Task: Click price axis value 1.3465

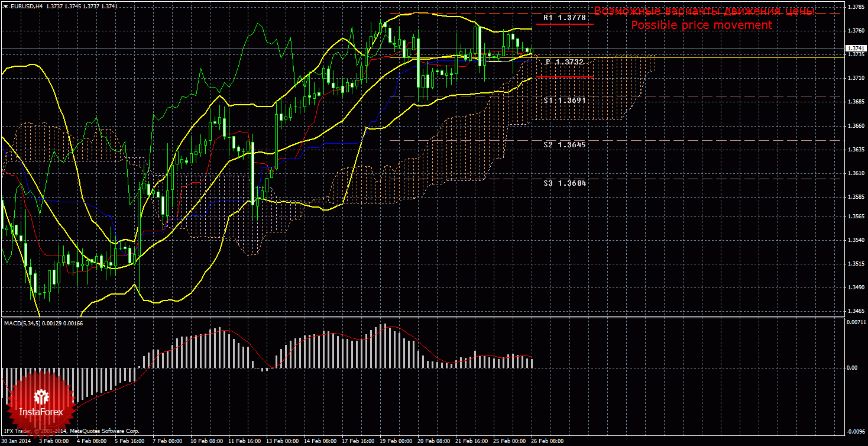Action: coord(857,311)
